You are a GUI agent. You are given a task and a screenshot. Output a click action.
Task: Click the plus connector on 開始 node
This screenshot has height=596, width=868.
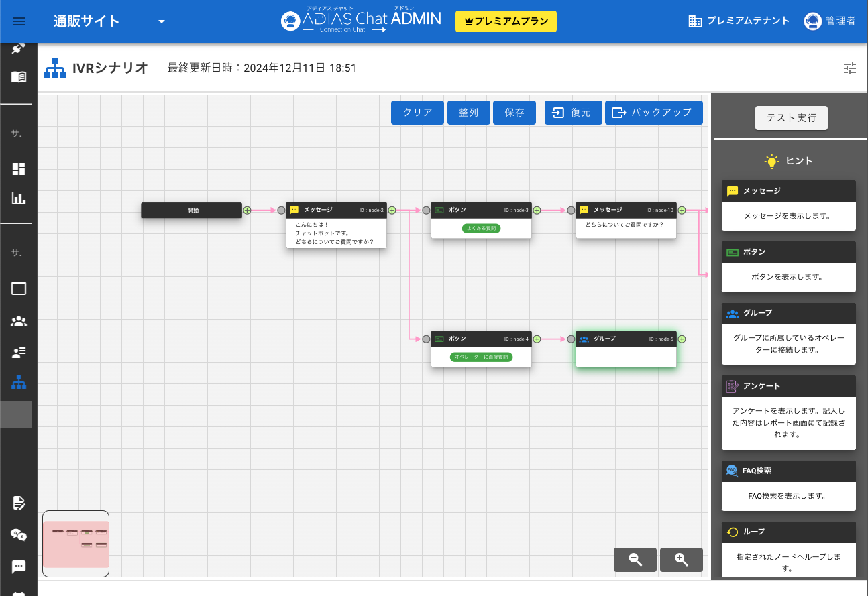(247, 210)
